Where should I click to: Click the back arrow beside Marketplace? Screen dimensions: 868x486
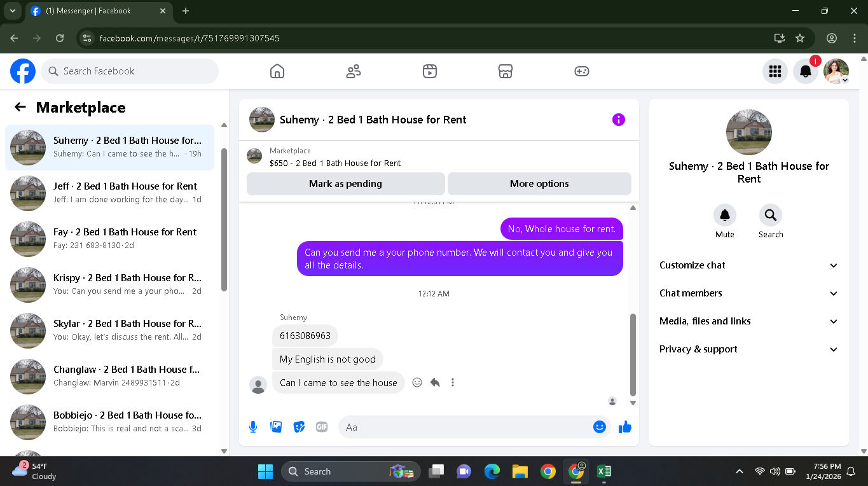tap(20, 107)
